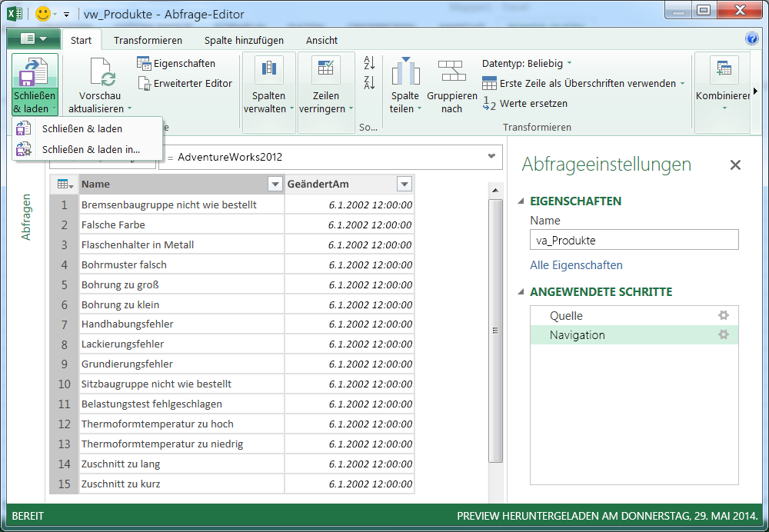Image resolution: width=769 pixels, height=532 pixels.
Task: Collapse the EIGENSCHAFTEN section
Action: click(521, 201)
